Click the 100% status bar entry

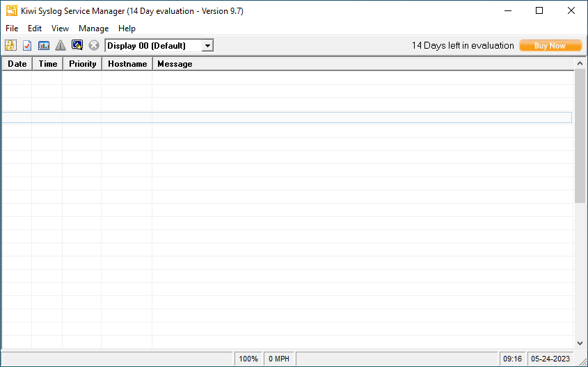(x=248, y=359)
